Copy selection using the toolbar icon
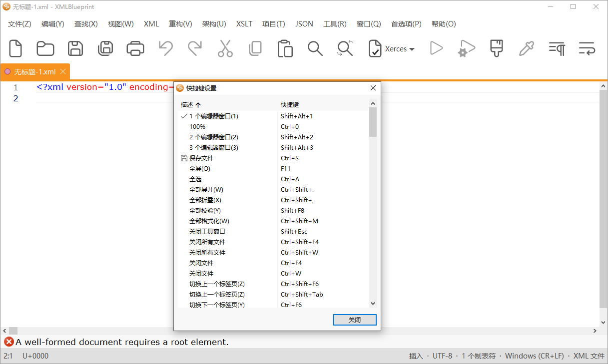608x364 pixels. [x=255, y=48]
